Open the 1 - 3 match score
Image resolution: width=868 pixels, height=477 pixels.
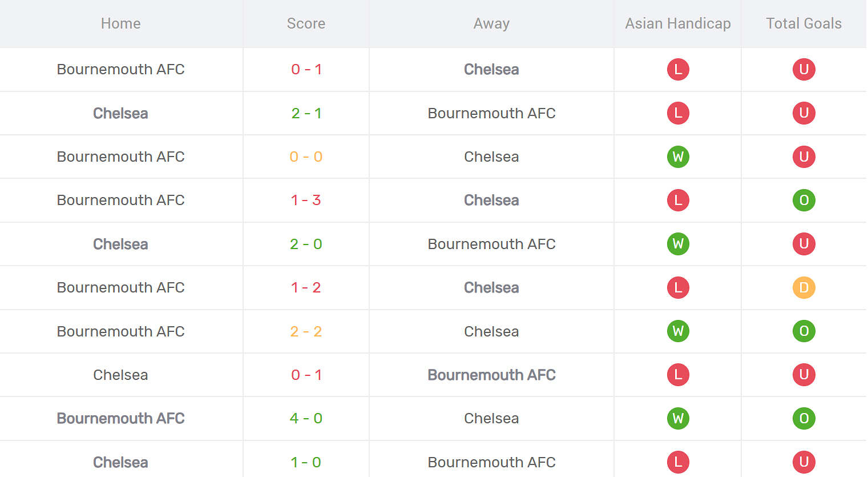(x=306, y=200)
